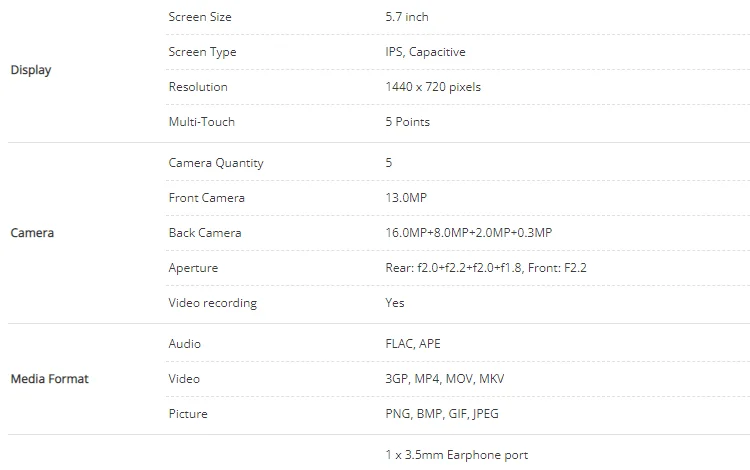Click the Camera Quantity label
Screen dimensions: 750x470
click(216, 163)
